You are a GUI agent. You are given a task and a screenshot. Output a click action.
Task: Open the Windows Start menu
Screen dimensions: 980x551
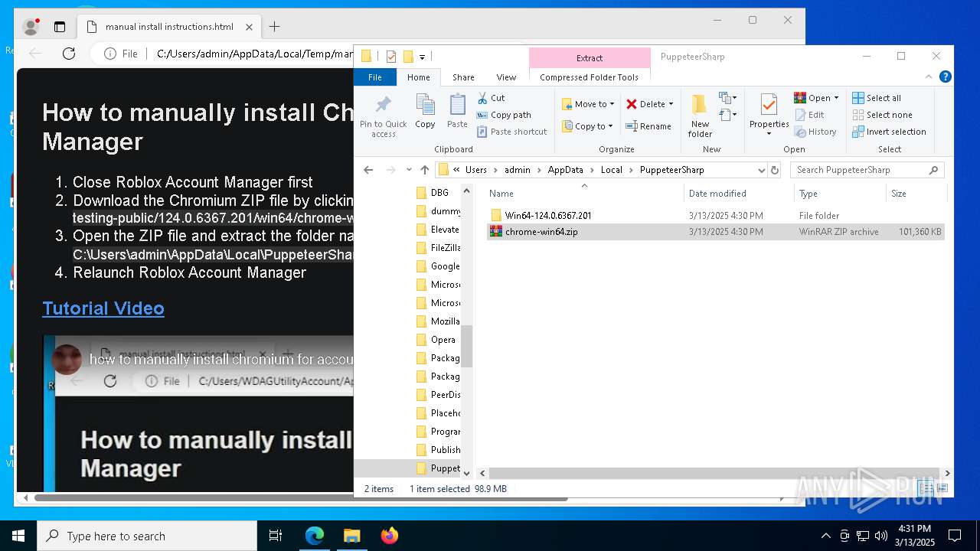coord(18,536)
